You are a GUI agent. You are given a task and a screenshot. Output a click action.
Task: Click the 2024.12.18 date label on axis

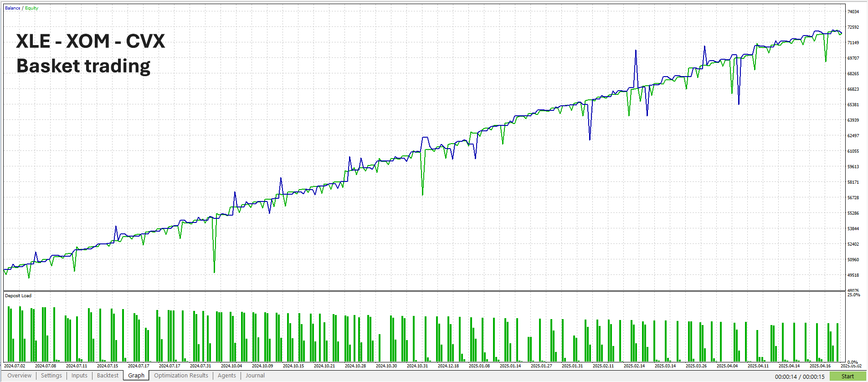click(448, 366)
